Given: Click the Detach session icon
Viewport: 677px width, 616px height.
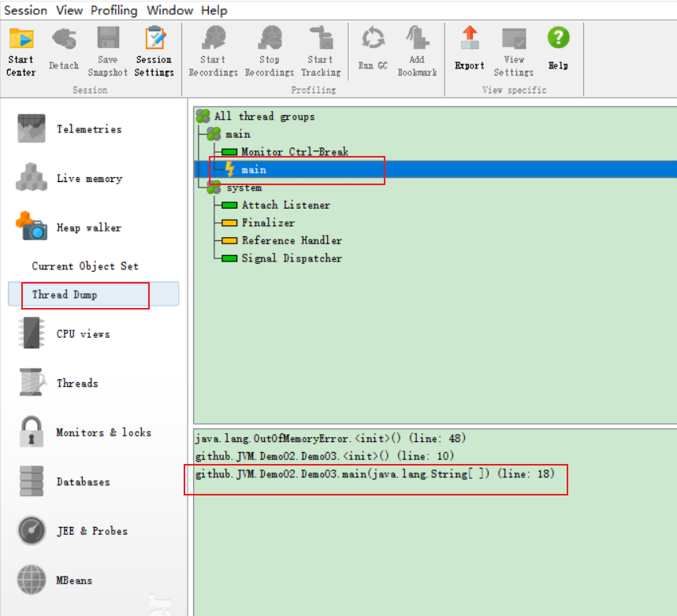Looking at the screenshot, I should pyautogui.click(x=63, y=51).
